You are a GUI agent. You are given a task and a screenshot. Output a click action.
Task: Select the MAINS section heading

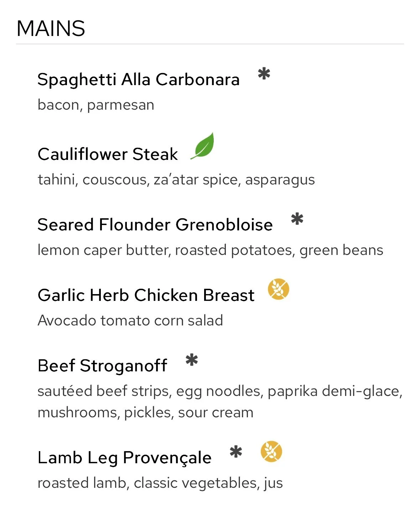(51, 28)
